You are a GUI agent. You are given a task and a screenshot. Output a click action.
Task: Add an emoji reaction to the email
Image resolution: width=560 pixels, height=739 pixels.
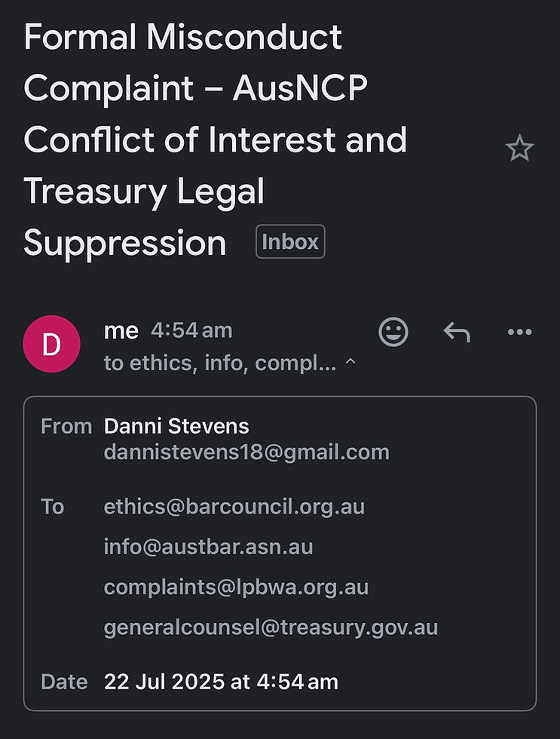click(393, 332)
